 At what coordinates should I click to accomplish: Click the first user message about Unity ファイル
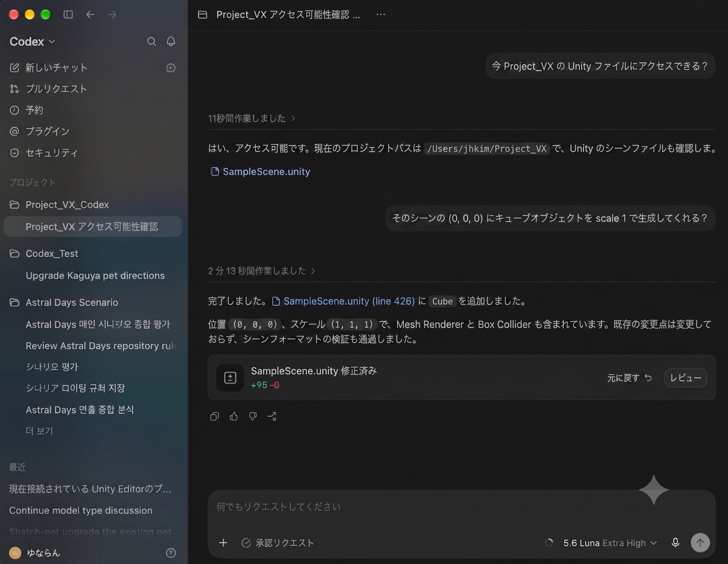click(x=600, y=66)
